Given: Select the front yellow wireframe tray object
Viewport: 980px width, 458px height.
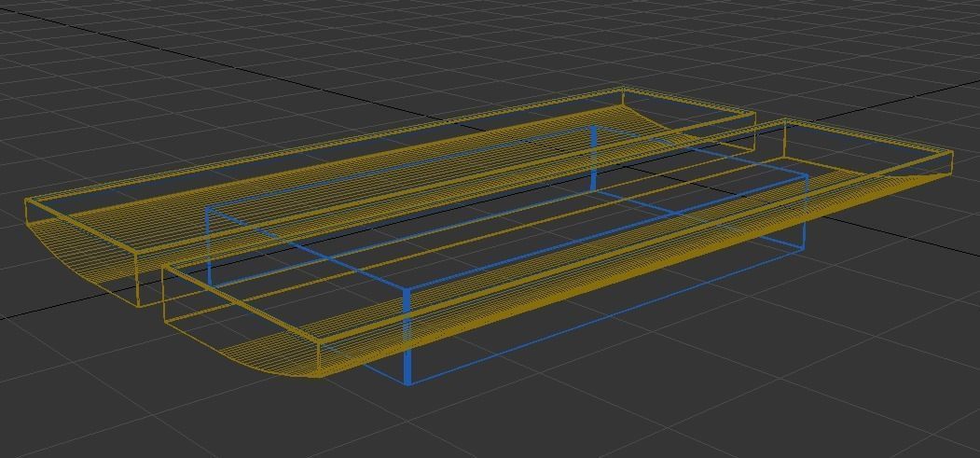Looking at the screenshot, I should pos(558,248).
